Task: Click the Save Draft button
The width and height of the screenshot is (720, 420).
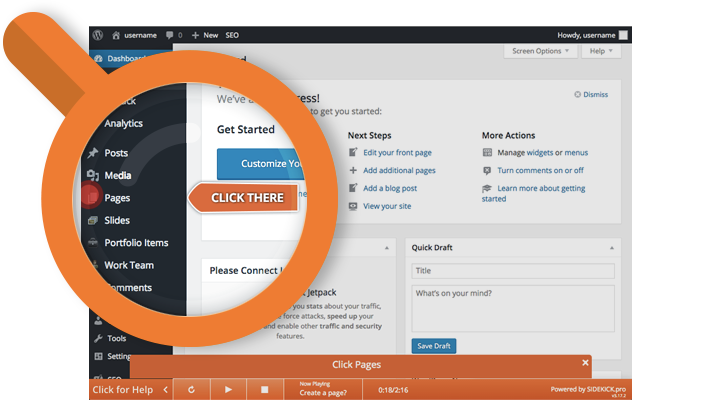Action: point(433,346)
